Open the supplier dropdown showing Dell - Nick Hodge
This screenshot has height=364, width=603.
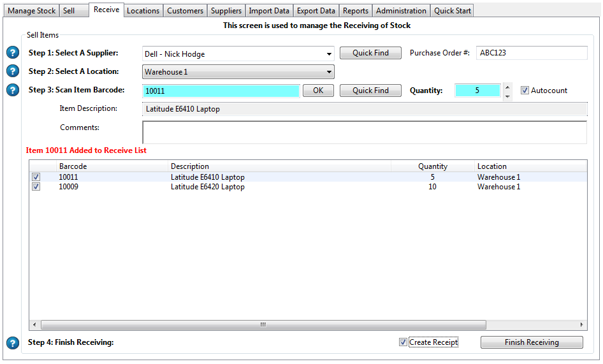point(329,54)
